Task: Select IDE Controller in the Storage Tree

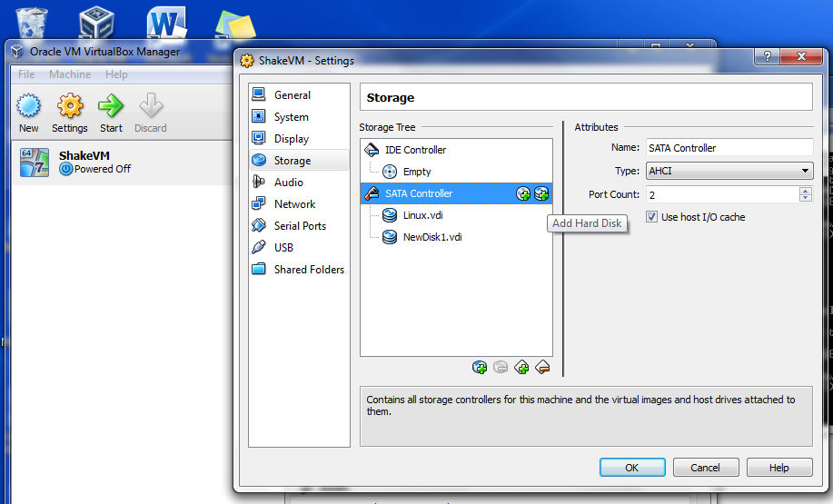Action: [456, 150]
